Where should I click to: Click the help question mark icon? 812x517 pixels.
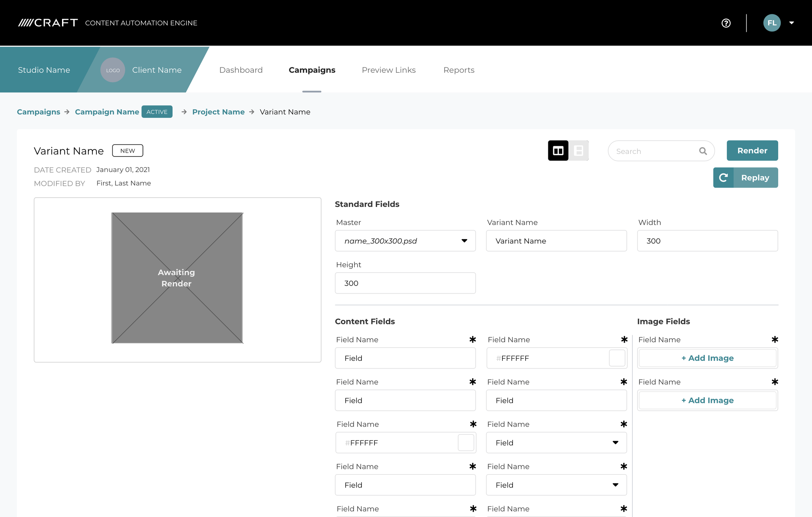click(726, 23)
